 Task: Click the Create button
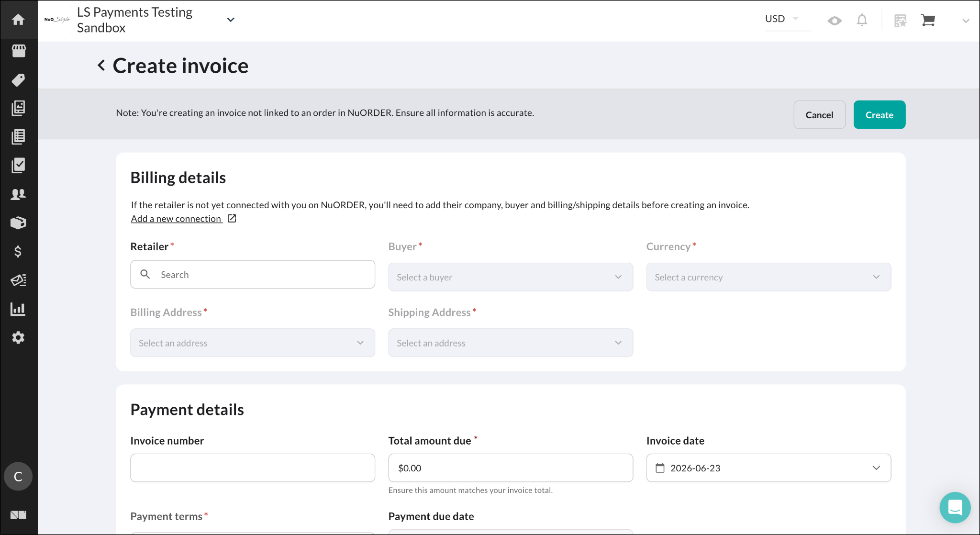[x=879, y=115]
